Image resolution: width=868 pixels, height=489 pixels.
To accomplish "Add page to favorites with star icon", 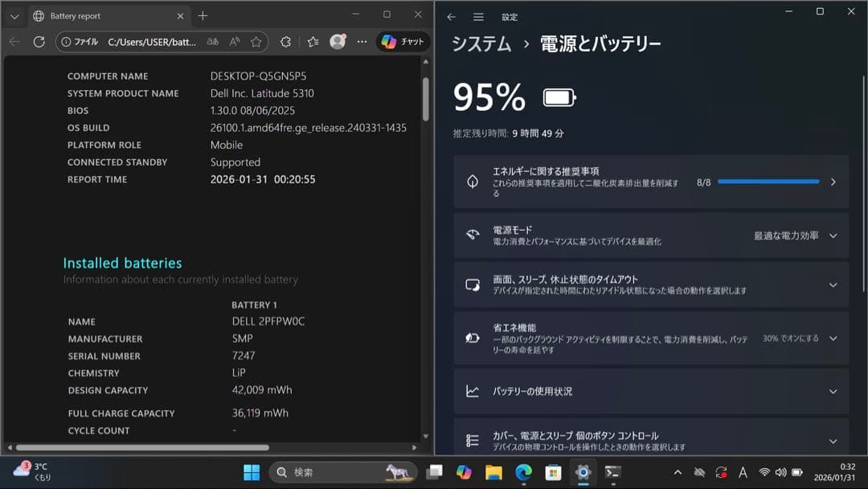I will pos(256,41).
